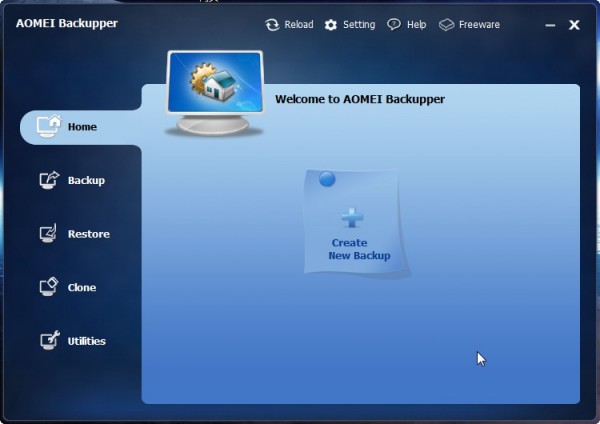Open the Help text link
The width and height of the screenshot is (600, 424).
point(417,25)
